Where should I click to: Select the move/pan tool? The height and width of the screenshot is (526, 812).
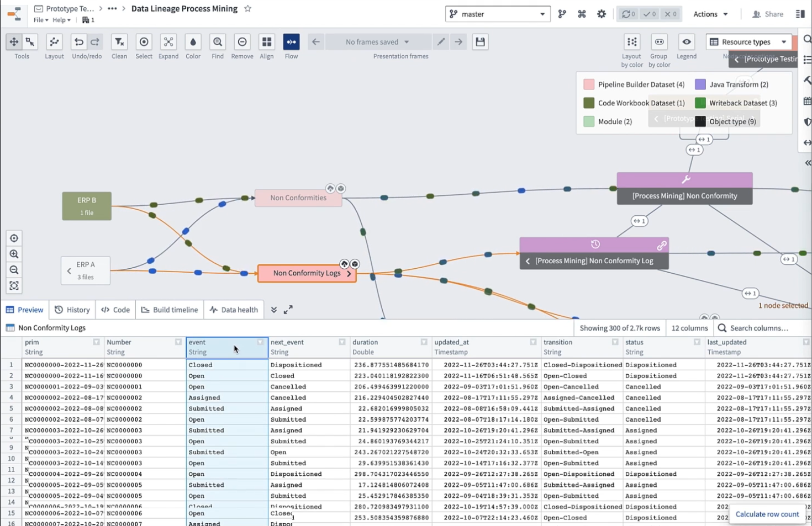point(14,42)
